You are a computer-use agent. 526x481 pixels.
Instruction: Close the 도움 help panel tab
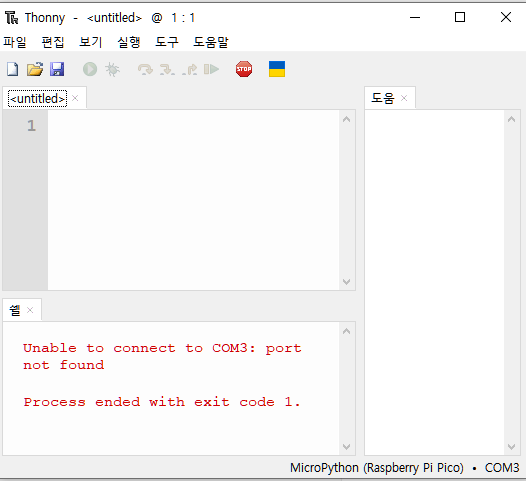(x=404, y=98)
